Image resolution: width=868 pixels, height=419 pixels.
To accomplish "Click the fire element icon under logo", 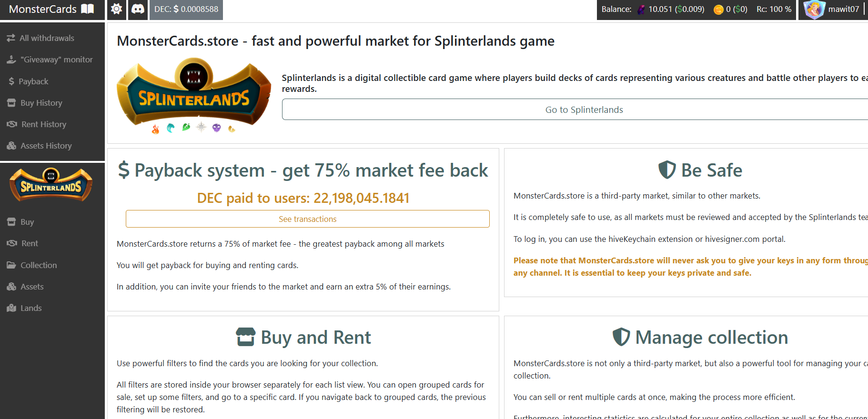I will tap(155, 129).
